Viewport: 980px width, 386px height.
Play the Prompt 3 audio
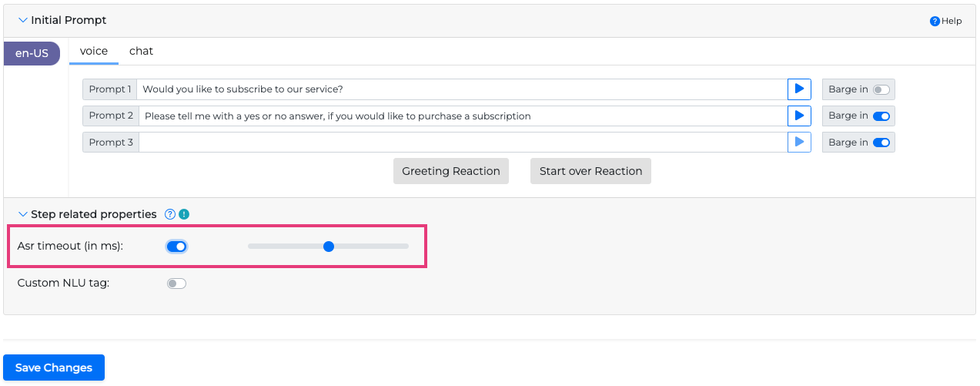[x=799, y=143]
